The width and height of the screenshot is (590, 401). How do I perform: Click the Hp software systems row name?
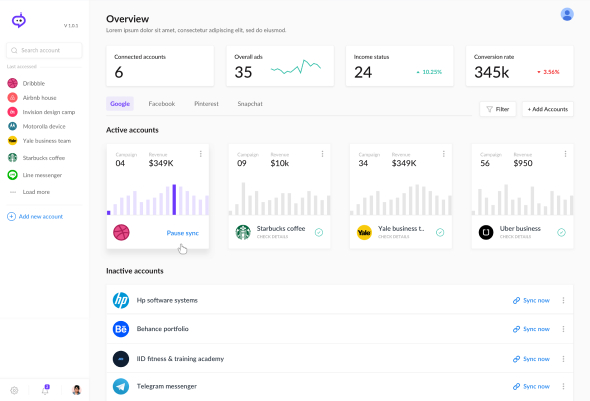167,300
